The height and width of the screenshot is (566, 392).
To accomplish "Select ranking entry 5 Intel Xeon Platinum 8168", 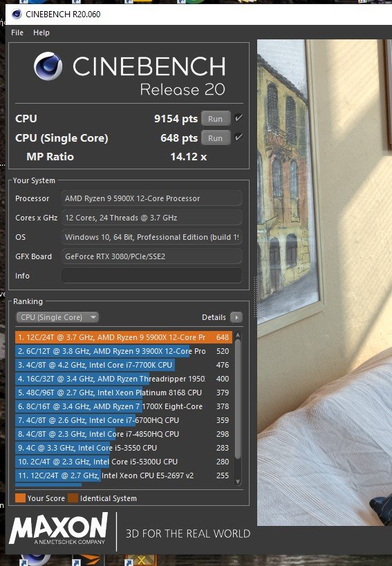I will [x=124, y=393].
